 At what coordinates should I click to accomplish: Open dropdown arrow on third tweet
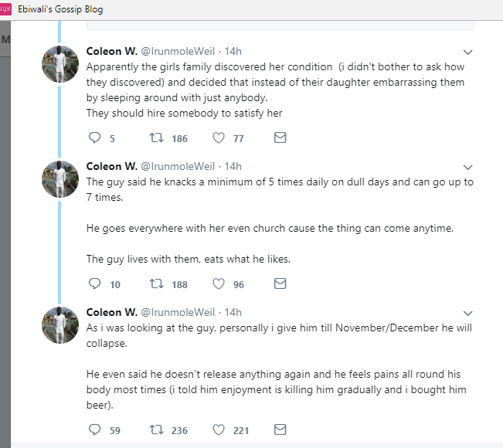click(467, 313)
